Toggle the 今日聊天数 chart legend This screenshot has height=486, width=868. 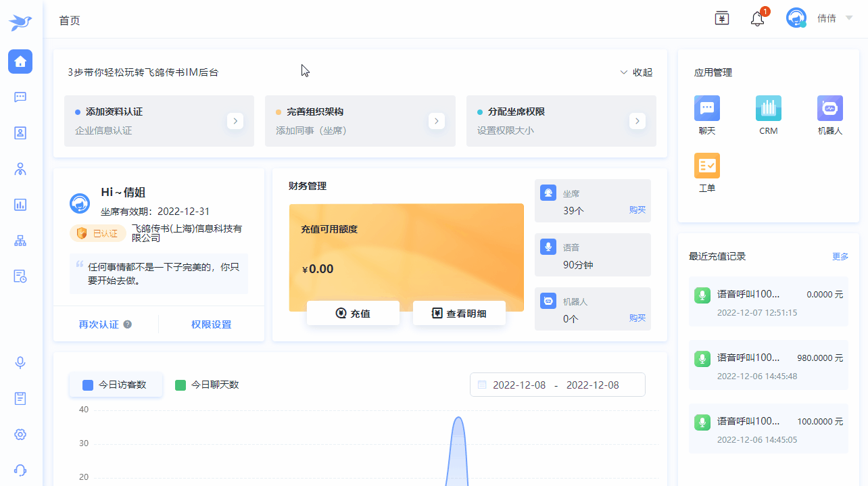click(207, 385)
